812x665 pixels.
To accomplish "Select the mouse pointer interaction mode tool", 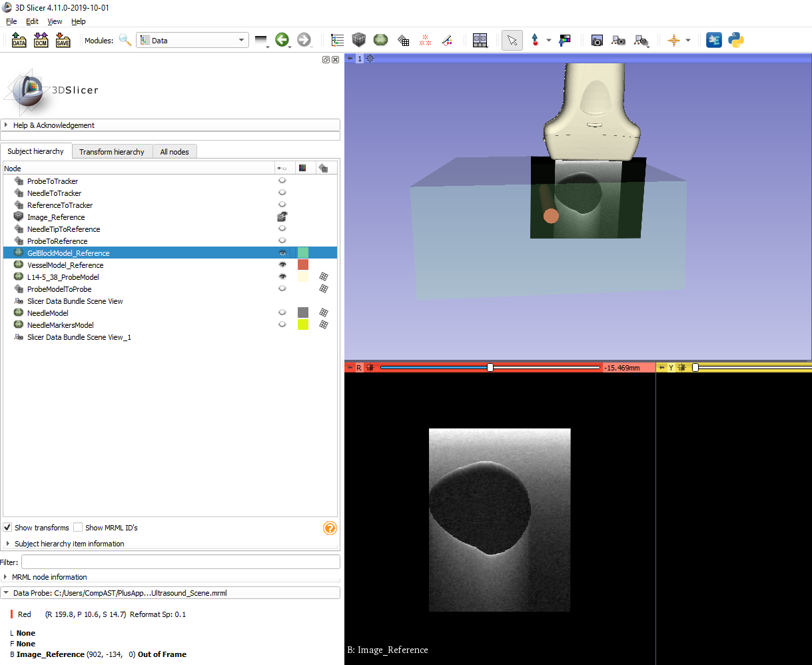I will tap(512, 40).
